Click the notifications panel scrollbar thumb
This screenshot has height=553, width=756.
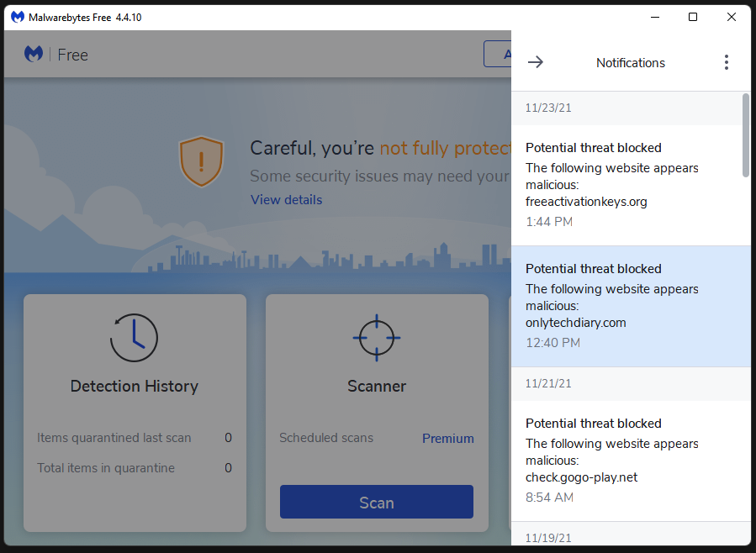coord(745,135)
